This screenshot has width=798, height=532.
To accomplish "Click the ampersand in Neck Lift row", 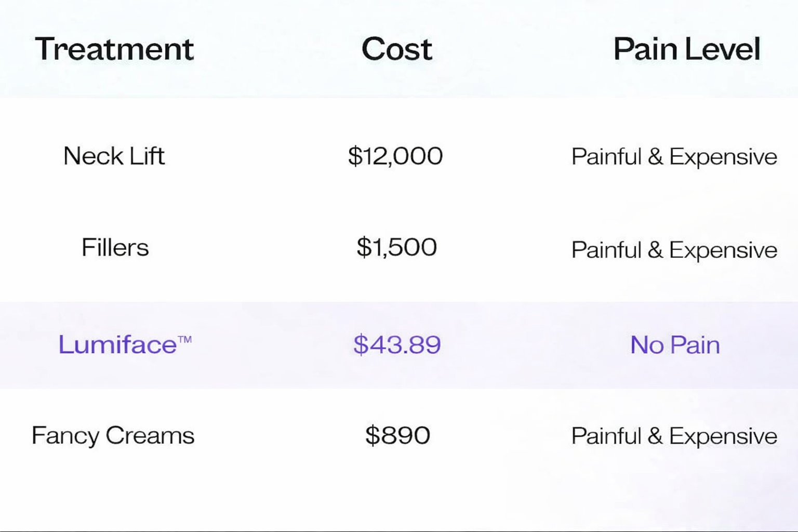I will click(655, 157).
